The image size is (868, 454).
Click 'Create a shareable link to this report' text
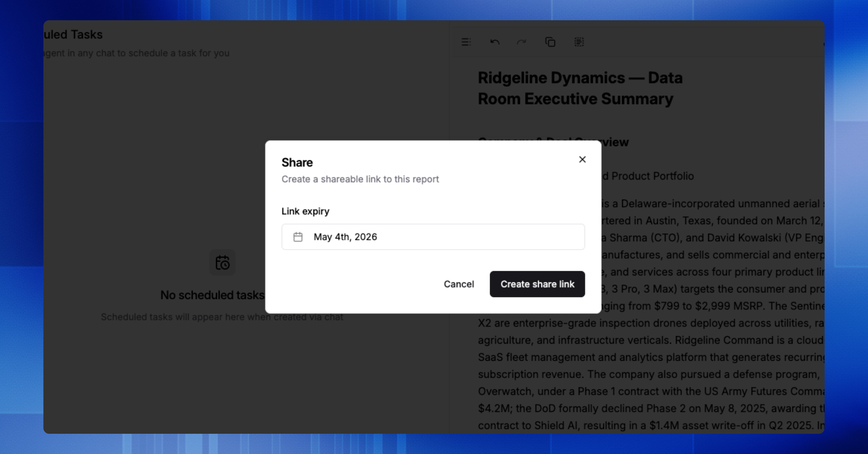click(360, 179)
